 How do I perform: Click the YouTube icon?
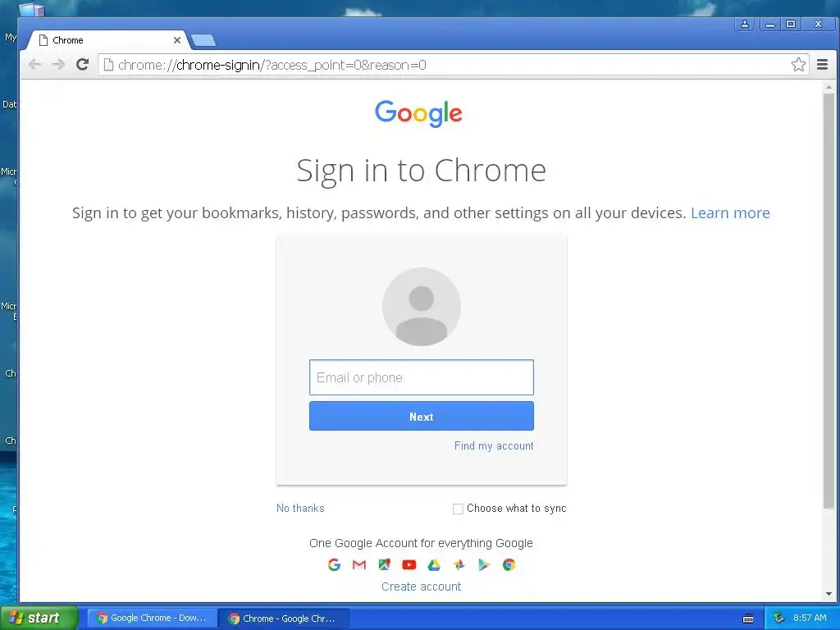point(409,564)
